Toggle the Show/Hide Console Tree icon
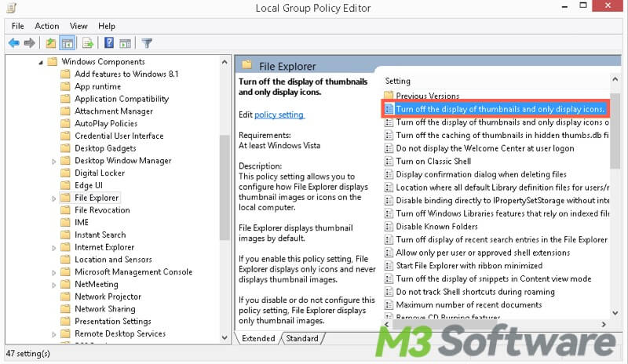Image resolution: width=628 pixels, height=364 pixels. (x=68, y=42)
